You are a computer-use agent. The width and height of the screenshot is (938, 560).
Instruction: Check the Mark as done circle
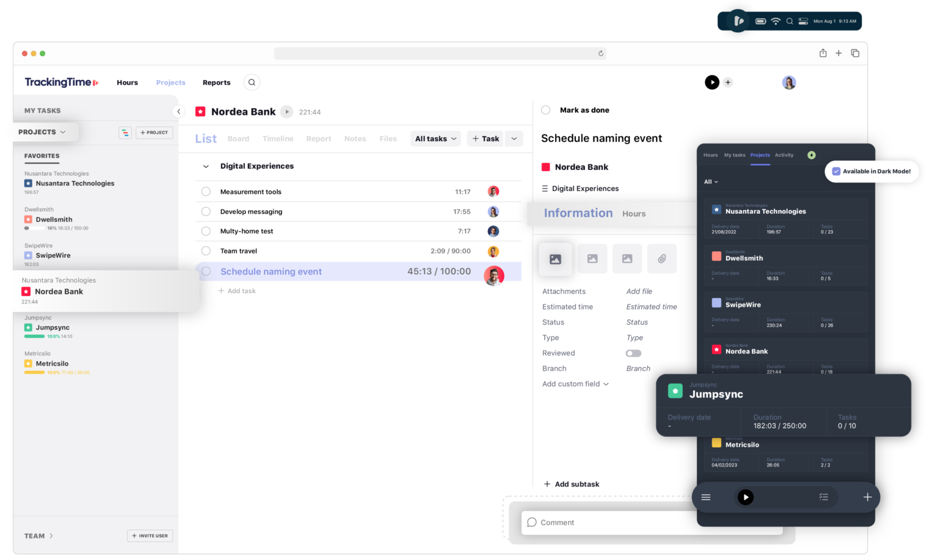[x=546, y=110]
